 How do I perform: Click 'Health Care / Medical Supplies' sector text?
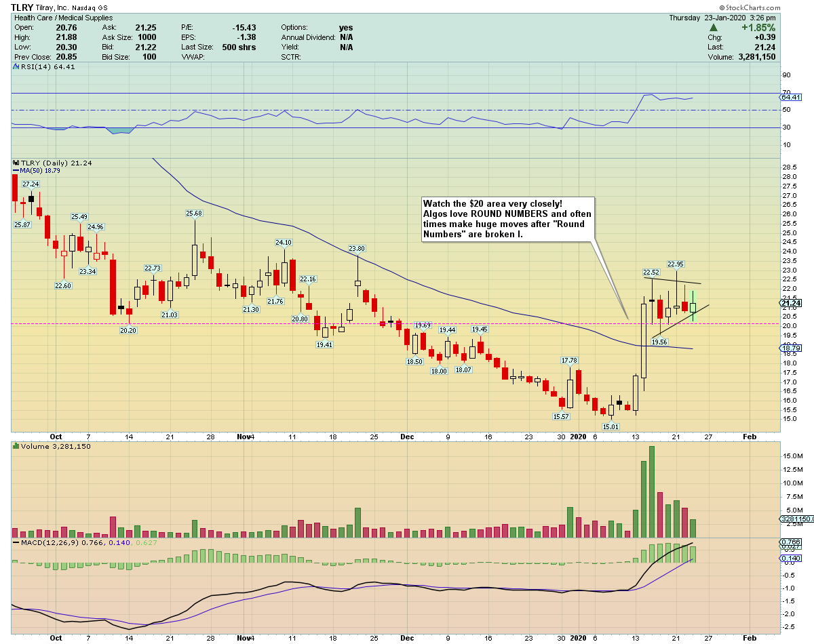pos(64,18)
